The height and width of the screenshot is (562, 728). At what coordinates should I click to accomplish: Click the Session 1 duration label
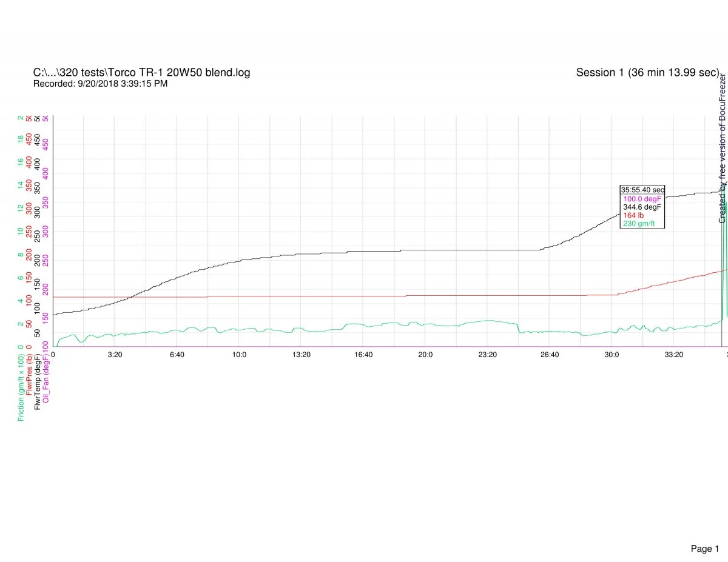coord(647,73)
